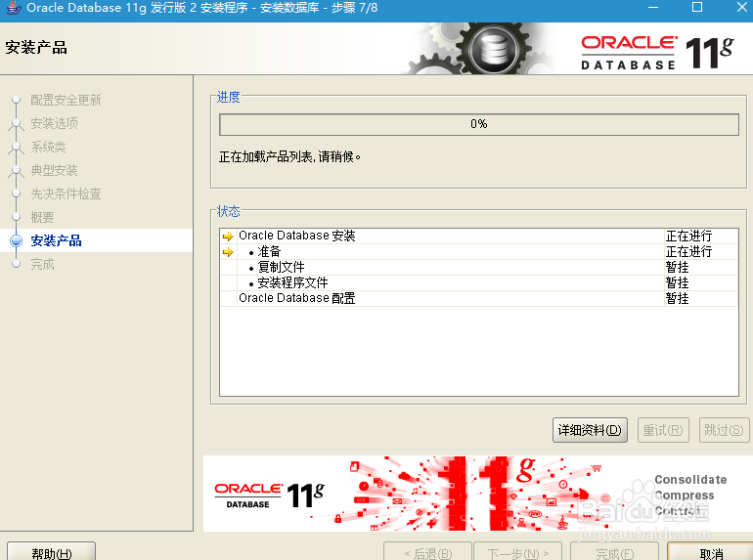Click the 下一步(N) next button
Image resolution: width=753 pixels, height=560 pixels.
(x=517, y=552)
